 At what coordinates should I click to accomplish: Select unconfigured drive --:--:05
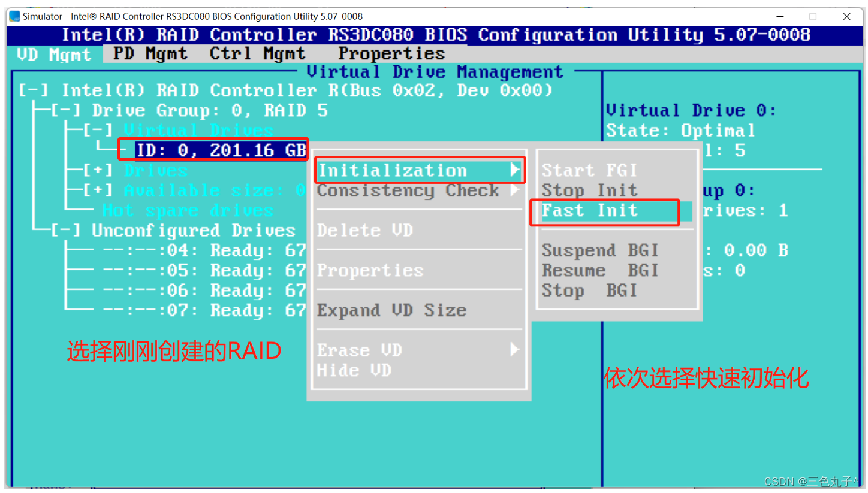(204, 271)
